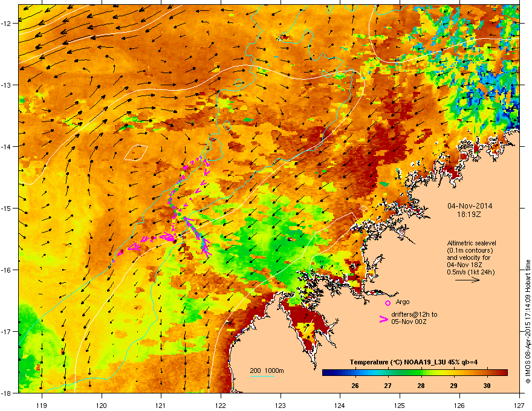
Task: Click the longitude axis label 120
Action: (x=102, y=405)
